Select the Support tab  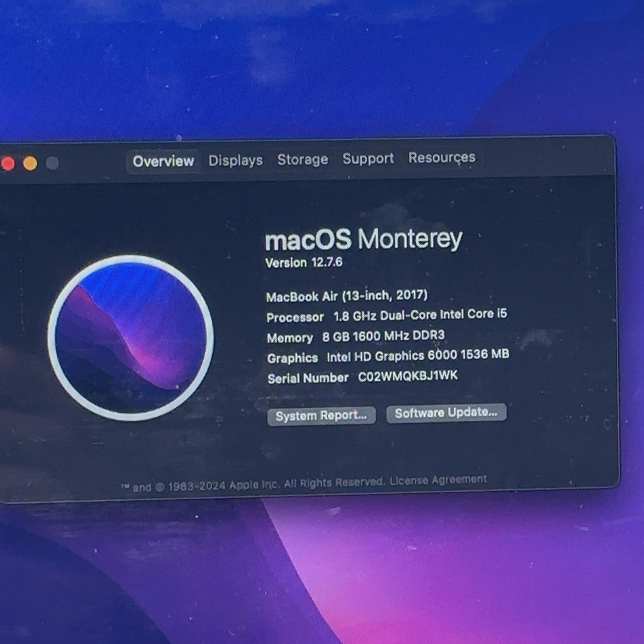[x=368, y=159]
